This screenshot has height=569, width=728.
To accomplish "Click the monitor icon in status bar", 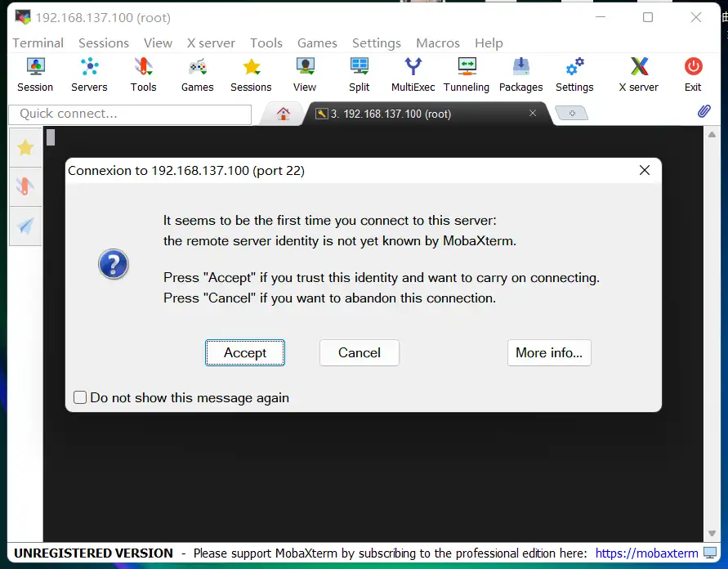I will pyautogui.click(x=710, y=553).
